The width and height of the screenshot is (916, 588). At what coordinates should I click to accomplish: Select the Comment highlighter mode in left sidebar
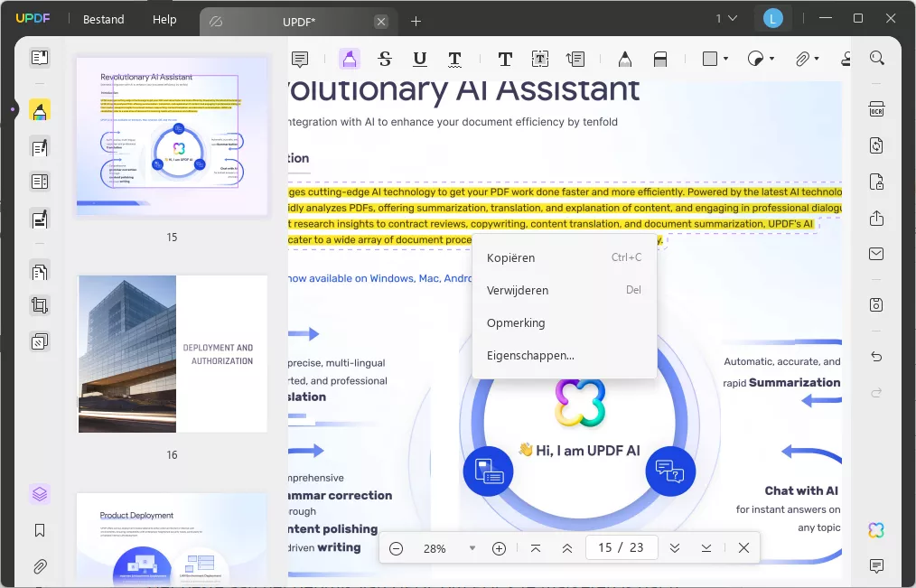(x=40, y=110)
